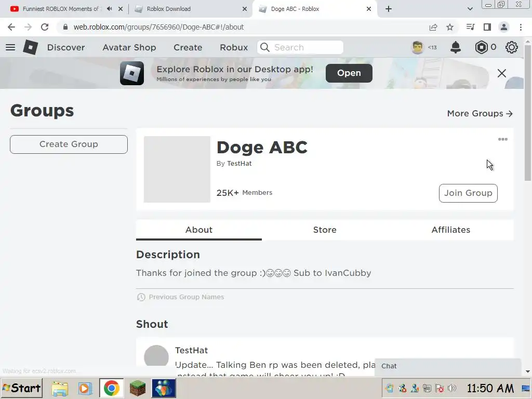Close the Funniest ROBLOX Moments tab
532x399 pixels.
point(121,9)
